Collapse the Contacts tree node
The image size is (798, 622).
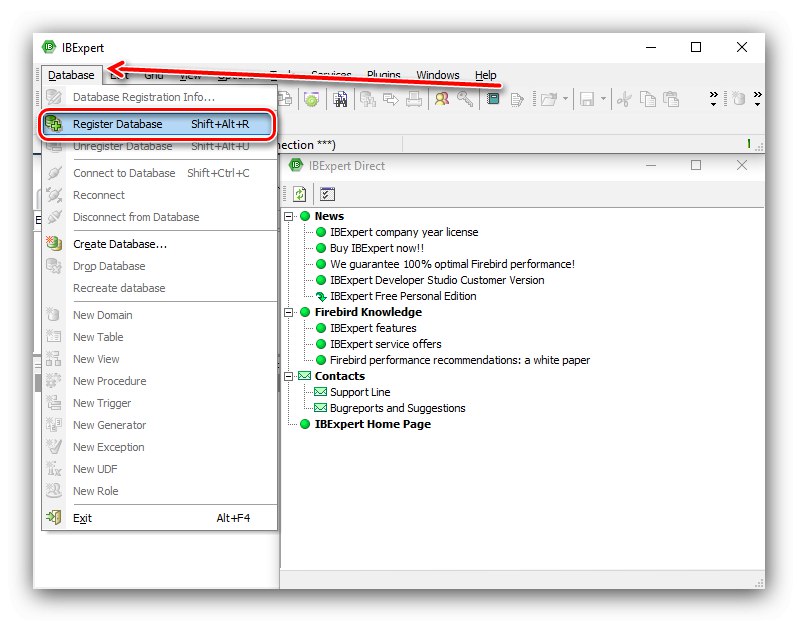click(x=289, y=376)
